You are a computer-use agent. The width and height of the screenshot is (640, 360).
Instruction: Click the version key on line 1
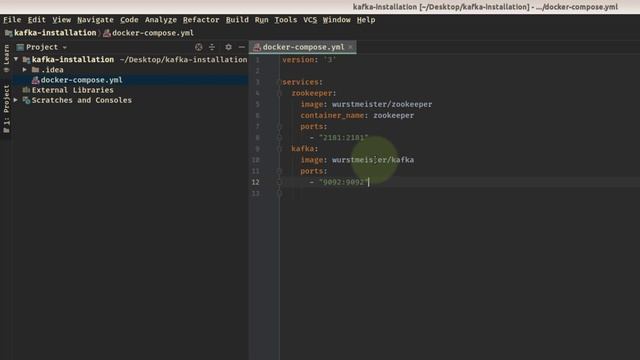[x=298, y=60]
